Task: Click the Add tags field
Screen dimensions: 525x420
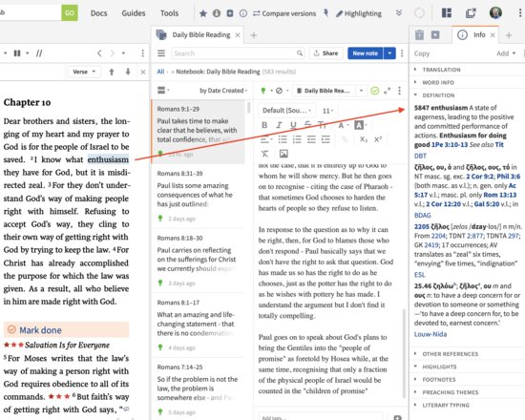Action: click(x=320, y=417)
